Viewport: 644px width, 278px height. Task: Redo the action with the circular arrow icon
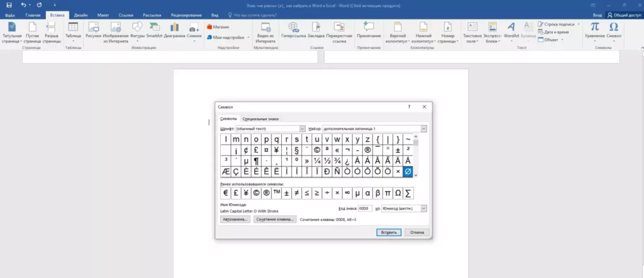[40, 5]
